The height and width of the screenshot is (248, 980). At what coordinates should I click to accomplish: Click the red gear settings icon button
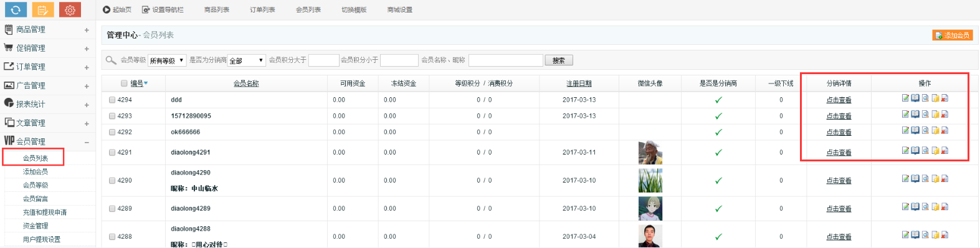pyautogui.click(x=70, y=10)
